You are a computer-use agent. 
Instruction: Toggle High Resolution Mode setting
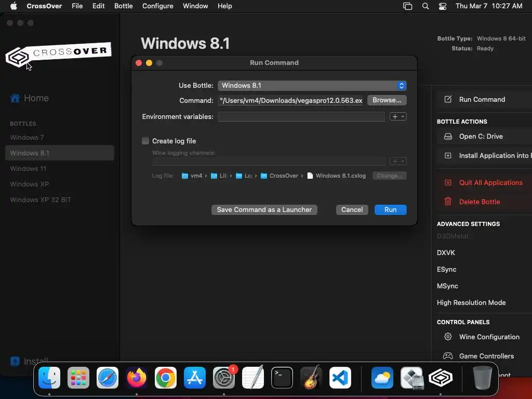(x=471, y=303)
